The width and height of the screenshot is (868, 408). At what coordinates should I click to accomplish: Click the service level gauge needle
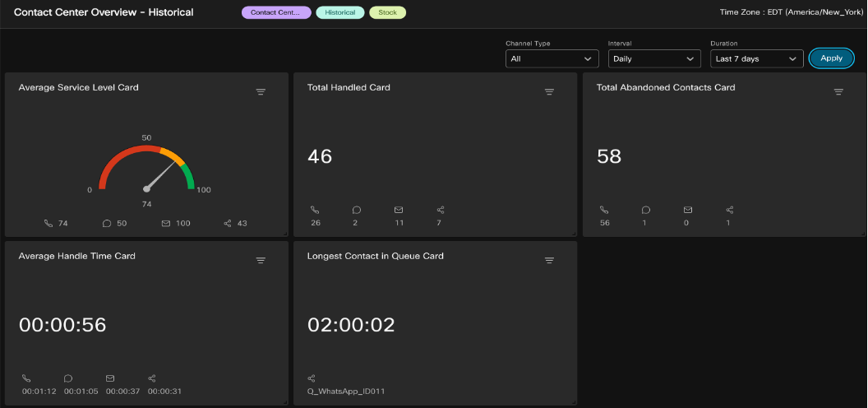161,174
